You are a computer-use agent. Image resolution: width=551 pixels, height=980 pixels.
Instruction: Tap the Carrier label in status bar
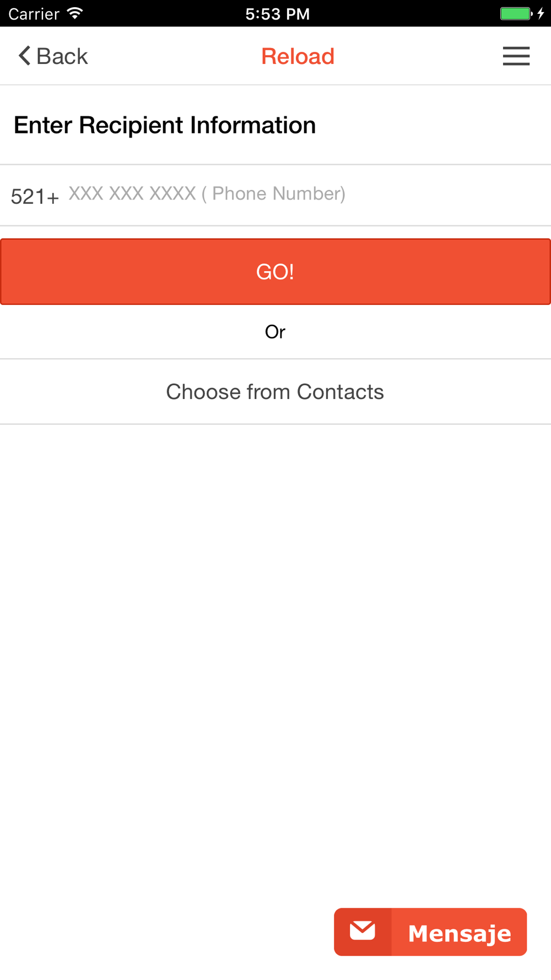pyautogui.click(x=34, y=14)
